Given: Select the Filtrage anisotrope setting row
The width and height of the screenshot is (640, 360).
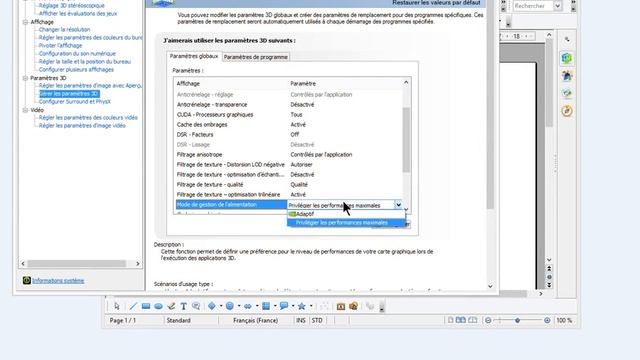Looking at the screenshot, I should coord(289,155).
